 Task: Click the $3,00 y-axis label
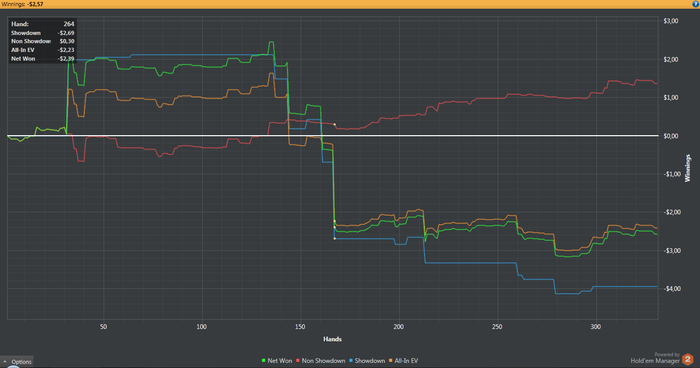[671, 21]
